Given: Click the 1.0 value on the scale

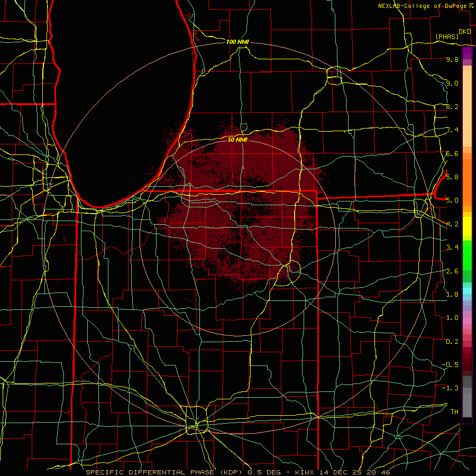Looking at the screenshot, I should [x=452, y=317].
